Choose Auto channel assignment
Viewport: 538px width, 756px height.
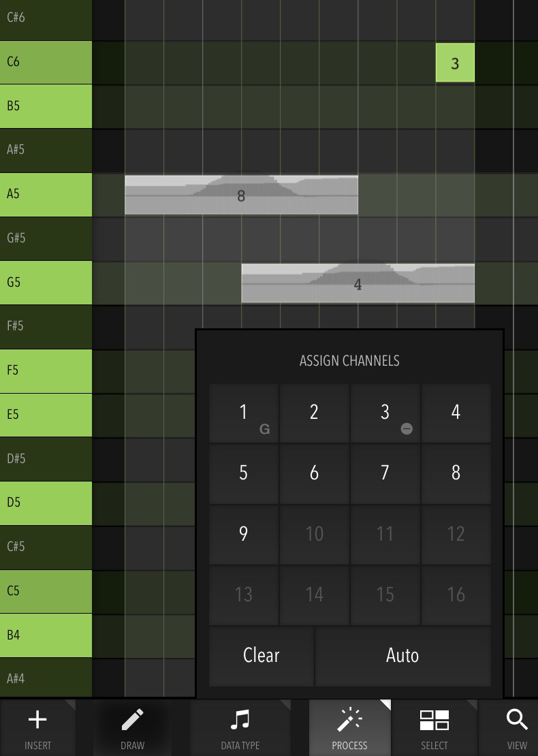pos(403,656)
